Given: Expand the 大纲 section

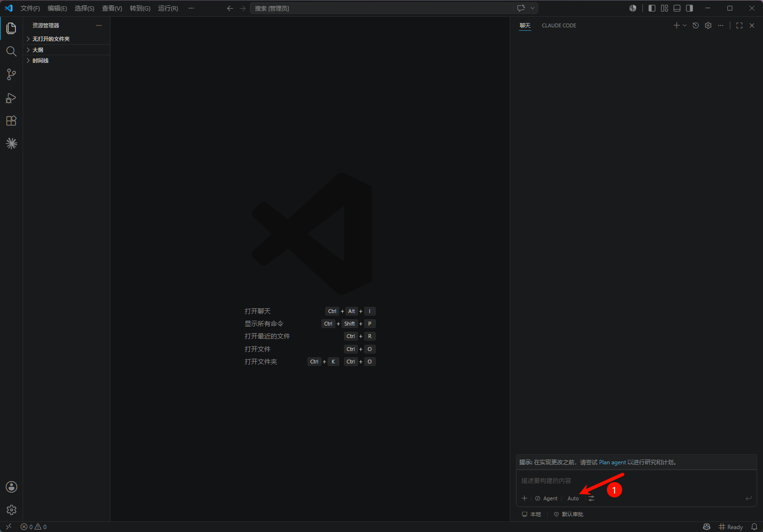Looking at the screenshot, I should coord(67,50).
